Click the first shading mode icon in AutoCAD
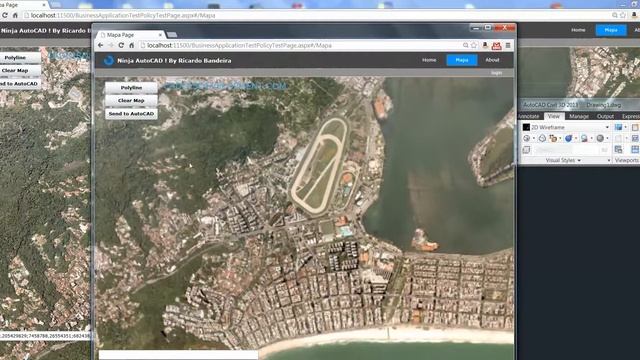640x360 pixels. pyautogui.click(x=527, y=138)
